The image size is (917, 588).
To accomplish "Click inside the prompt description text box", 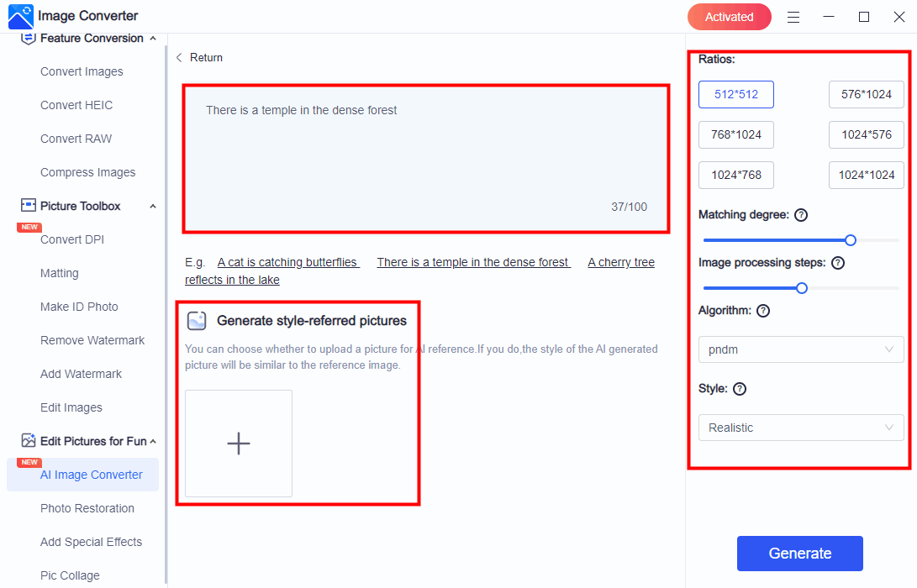I will [x=425, y=160].
